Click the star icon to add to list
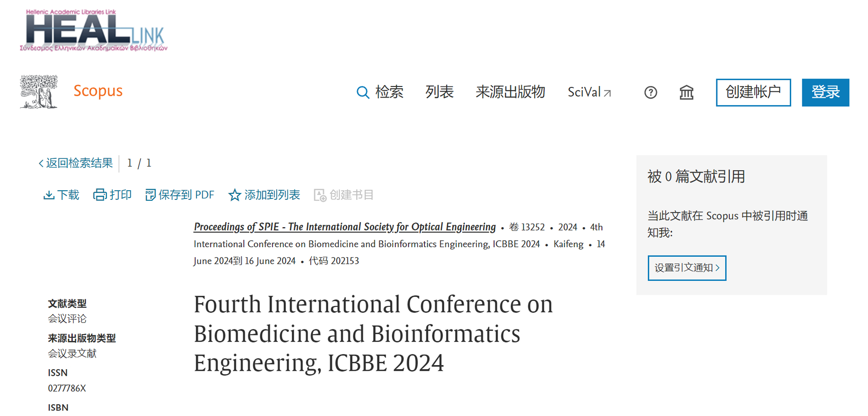This screenshot has width=868, height=416. (x=234, y=195)
